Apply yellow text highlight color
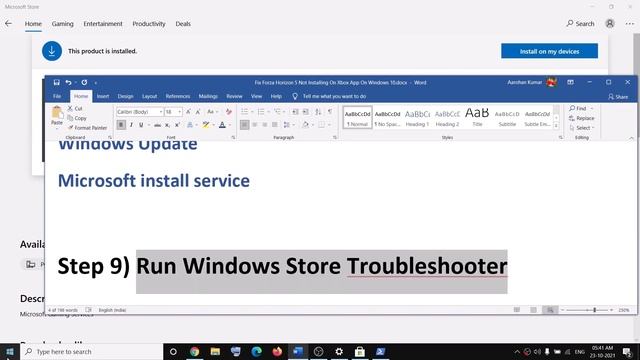The image size is (640, 360). click(x=205, y=125)
